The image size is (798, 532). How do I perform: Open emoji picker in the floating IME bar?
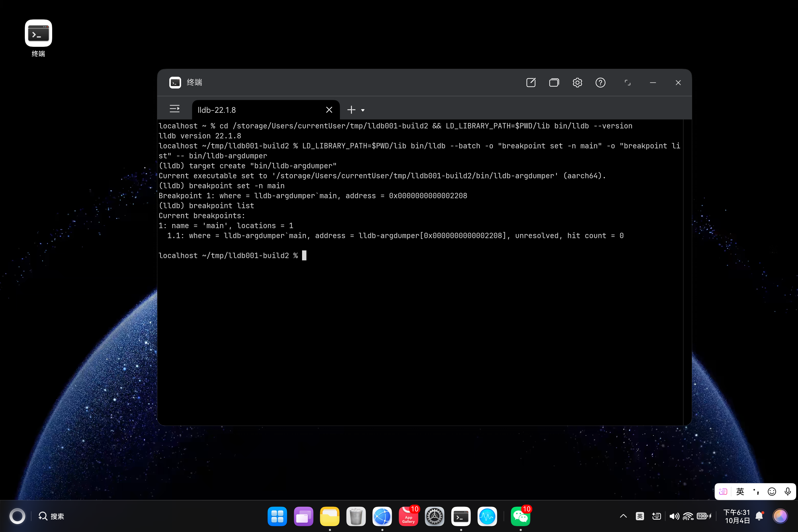(x=772, y=491)
